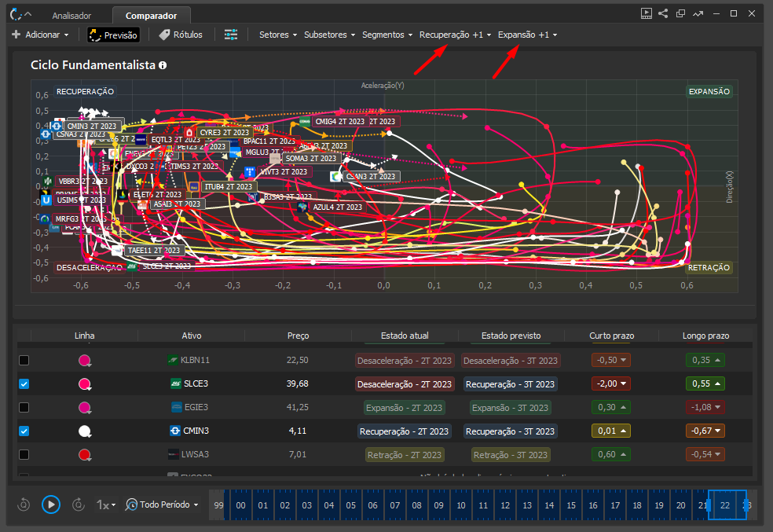The image size is (773, 532).
Task: Click the AZUL4 2T 2023 chart label
Action: [x=337, y=207]
